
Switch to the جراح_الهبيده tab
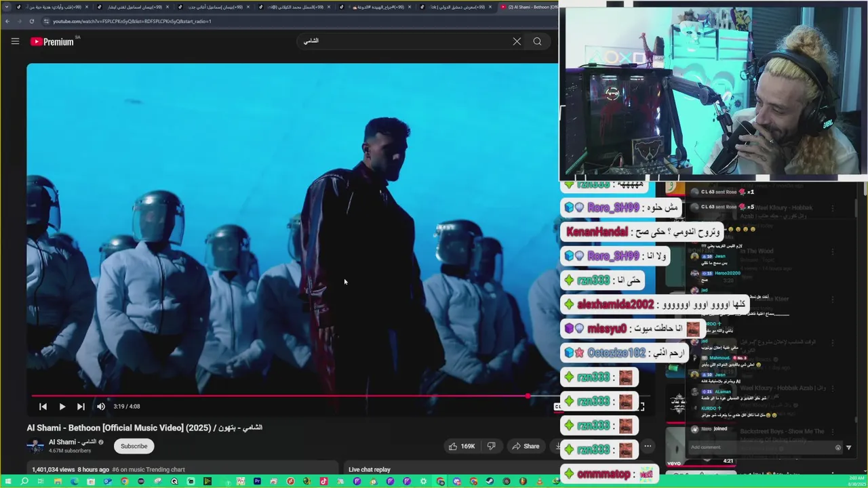pyautogui.click(x=375, y=7)
